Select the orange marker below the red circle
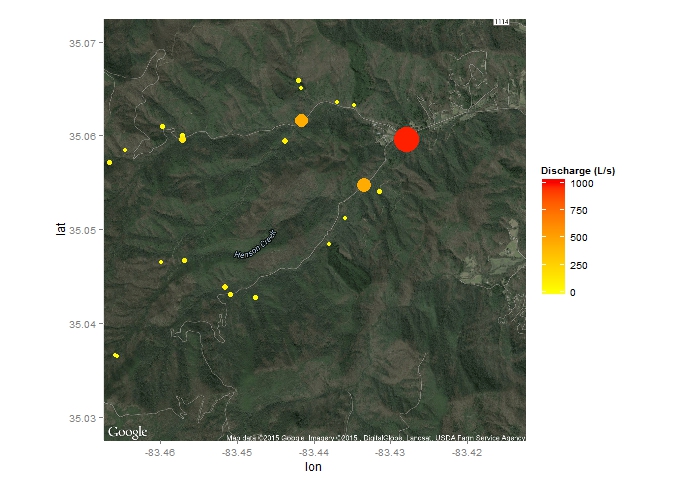Screen dimensions: 692x485 coord(364,185)
